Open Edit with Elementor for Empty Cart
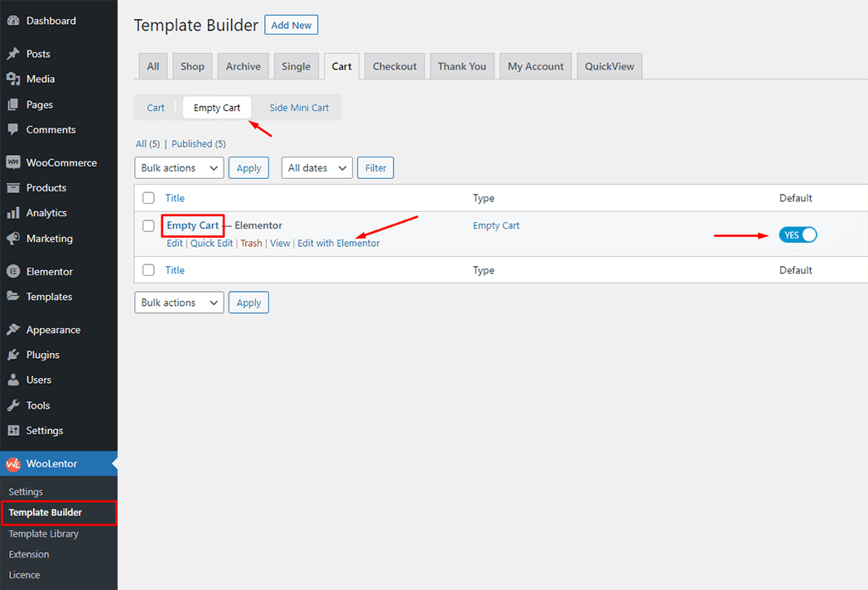868x590 pixels. tap(339, 243)
